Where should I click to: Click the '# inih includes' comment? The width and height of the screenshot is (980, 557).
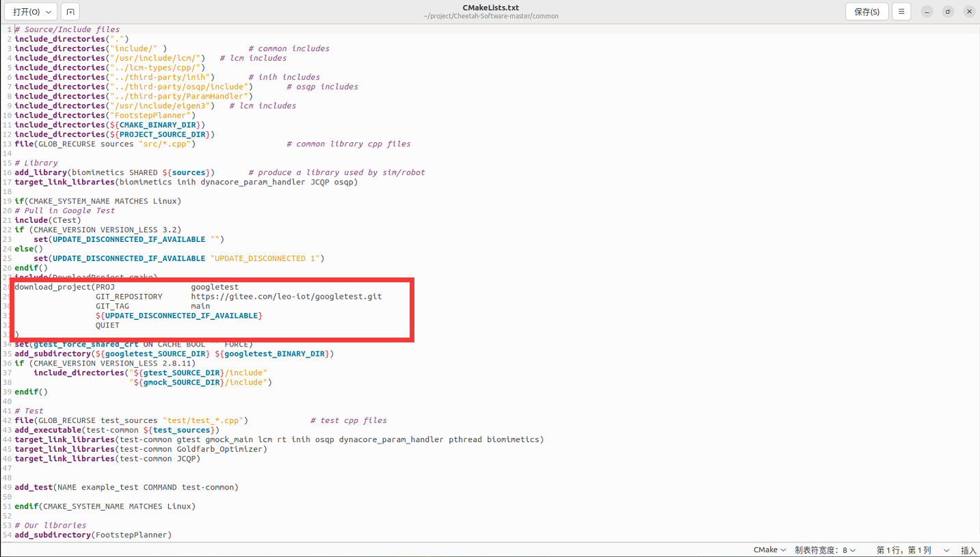click(x=284, y=77)
